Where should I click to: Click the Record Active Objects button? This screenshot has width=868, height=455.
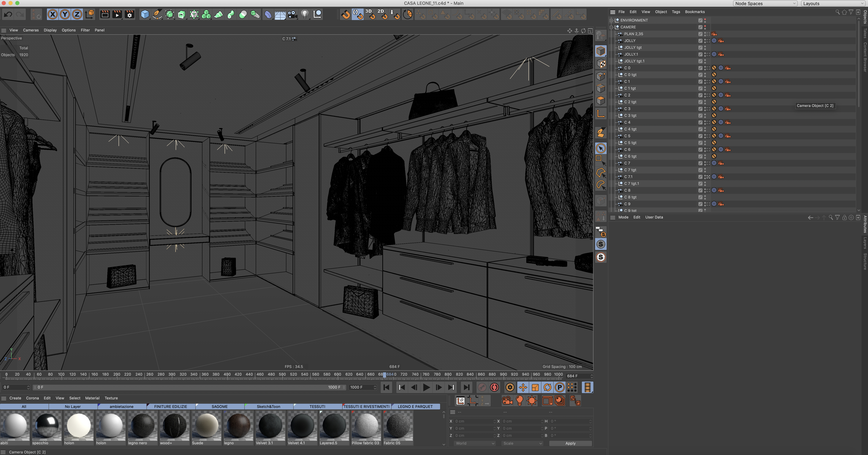pyautogui.click(x=482, y=387)
